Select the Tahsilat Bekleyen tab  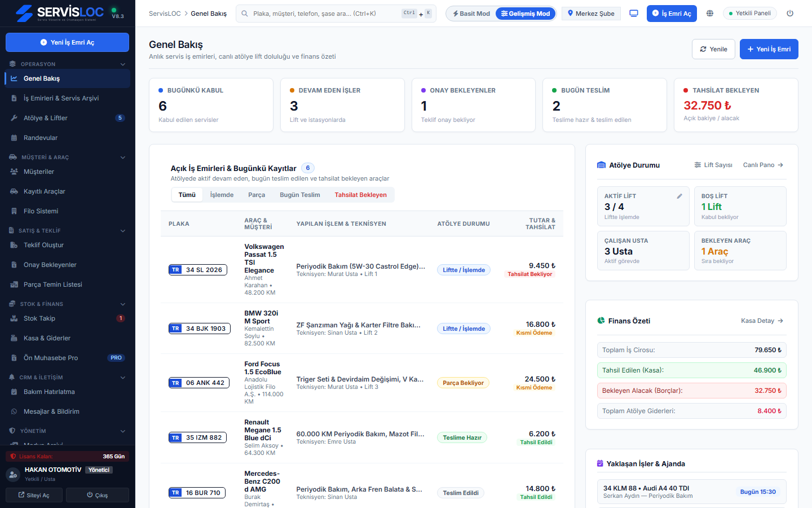click(361, 195)
